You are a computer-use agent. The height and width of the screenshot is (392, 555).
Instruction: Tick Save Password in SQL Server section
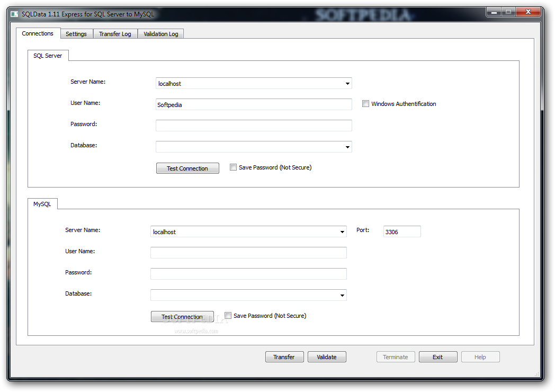tap(233, 167)
